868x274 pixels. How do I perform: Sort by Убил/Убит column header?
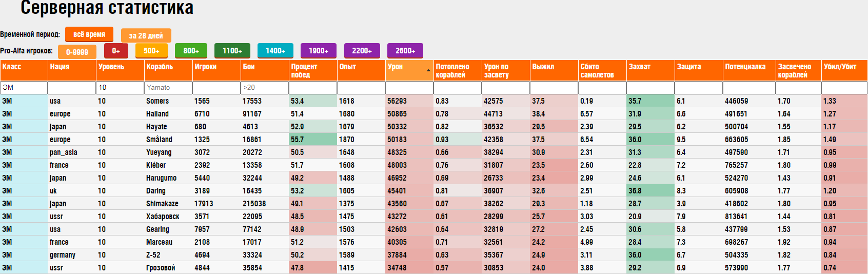point(844,70)
